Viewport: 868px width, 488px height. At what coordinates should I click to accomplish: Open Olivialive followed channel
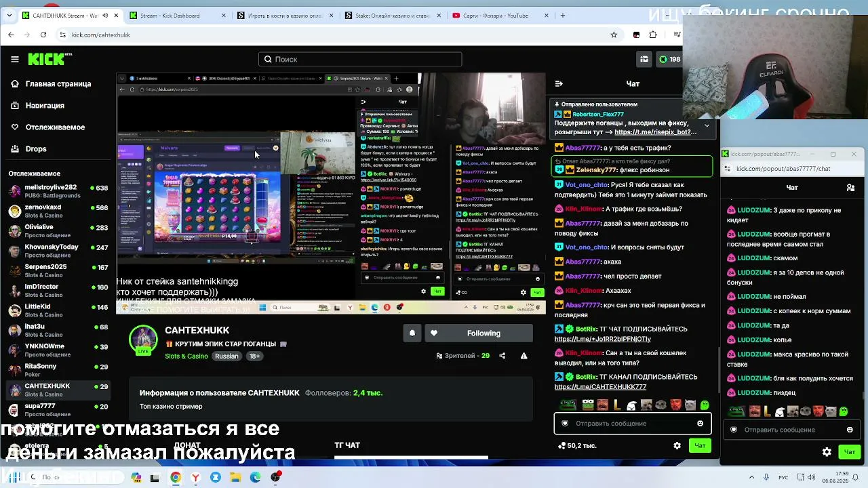pos(57,231)
